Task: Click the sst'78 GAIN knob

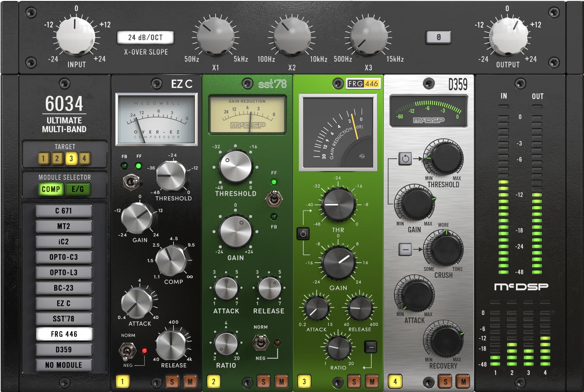Action: [235, 232]
